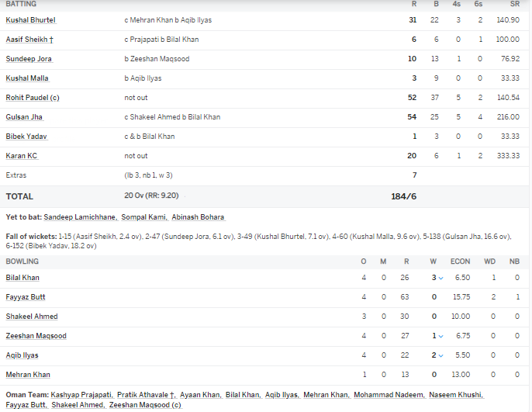The height and width of the screenshot is (412, 532).
Task: Select Sundeep Jora in batting list
Action: tap(29, 59)
